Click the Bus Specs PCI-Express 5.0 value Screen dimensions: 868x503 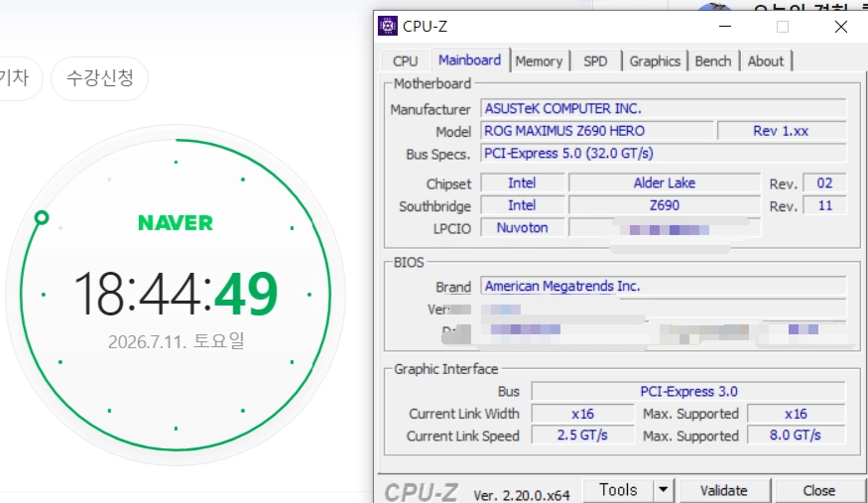[664, 153]
